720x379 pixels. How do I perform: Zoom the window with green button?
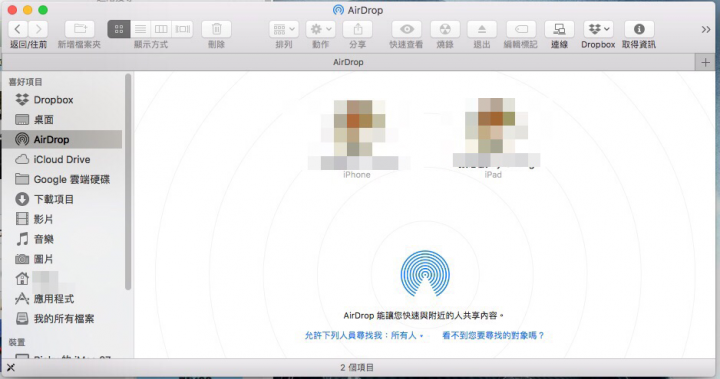[x=43, y=10]
